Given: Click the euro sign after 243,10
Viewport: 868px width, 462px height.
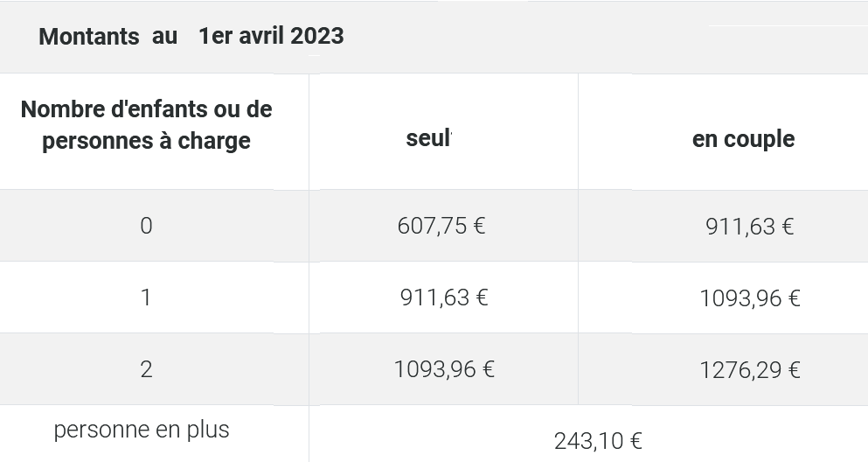Looking at the screenshot, I should [x=636, y=442].
